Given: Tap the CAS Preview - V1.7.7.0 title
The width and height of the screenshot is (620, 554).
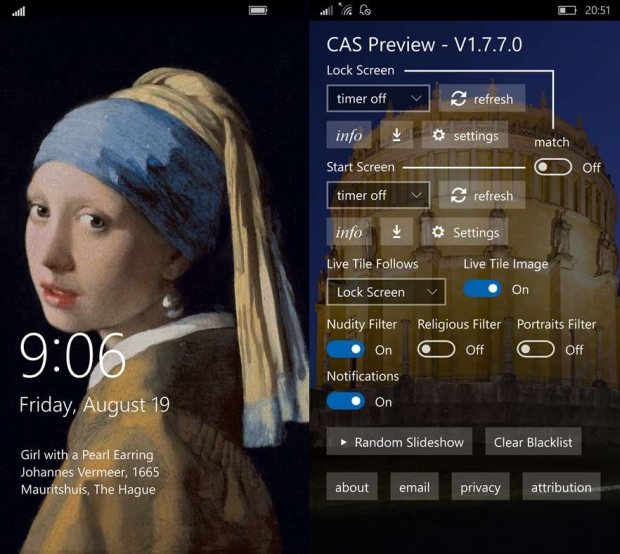Looking at the screenshot, I should pyautogui.click(x=424, y=44).
